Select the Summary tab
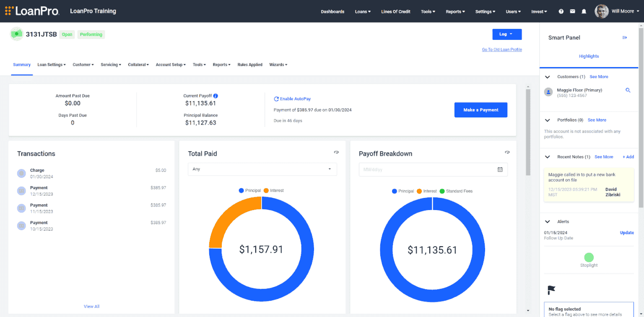The image size is (644, 317). 22,65
